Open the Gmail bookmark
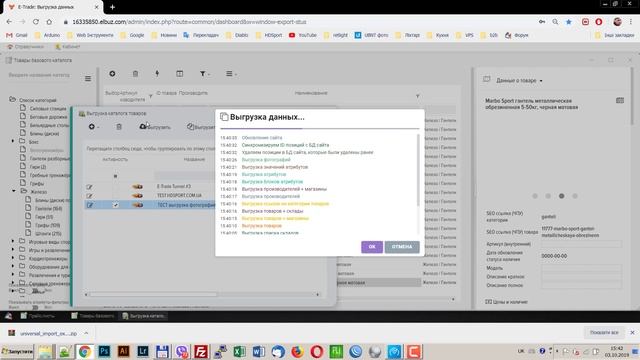Image resolution: width=640 pixels, height=360 pixels. click(x=17, y=35)
